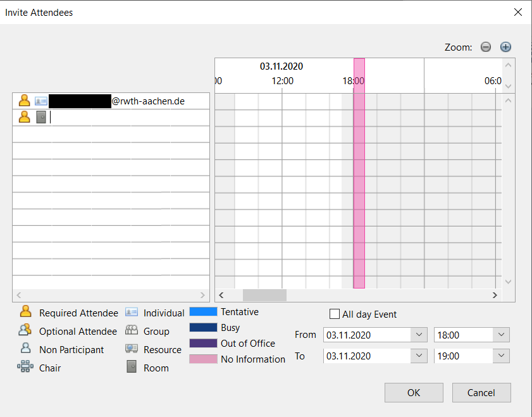
Task: Click the Room icon on the second attendee row
Action: 40,116
